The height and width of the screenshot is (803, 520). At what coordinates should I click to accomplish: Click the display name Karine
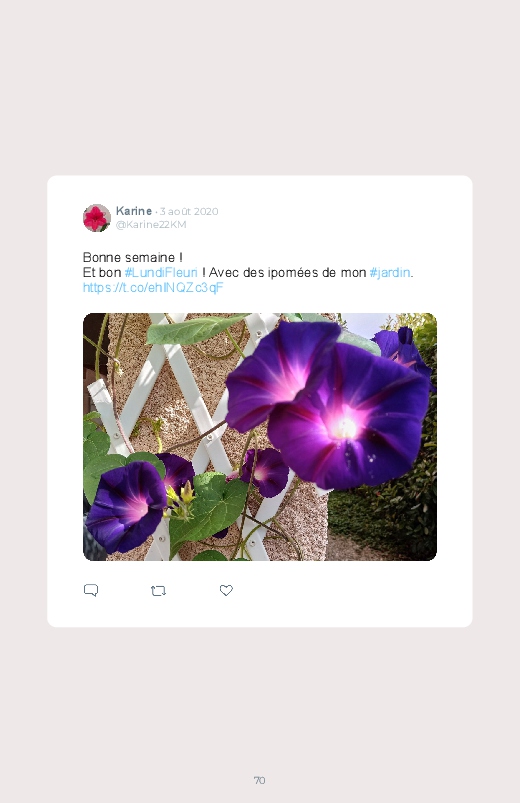coord(134,211)
